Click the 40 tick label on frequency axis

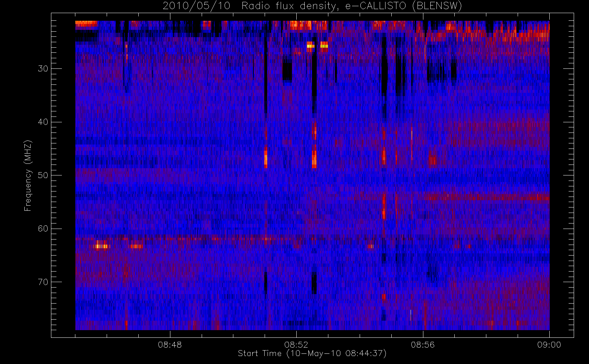(43, 122)
